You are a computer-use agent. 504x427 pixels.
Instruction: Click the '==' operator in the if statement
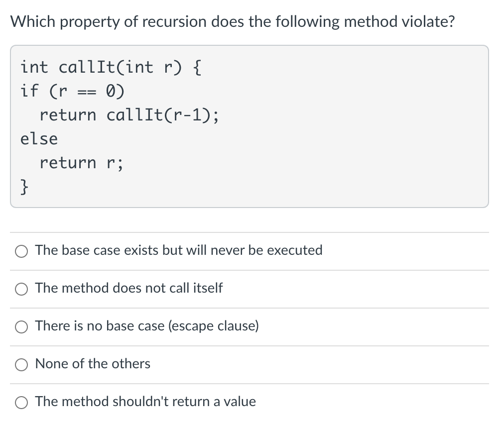pyautogui.click(x=88, y=91)
